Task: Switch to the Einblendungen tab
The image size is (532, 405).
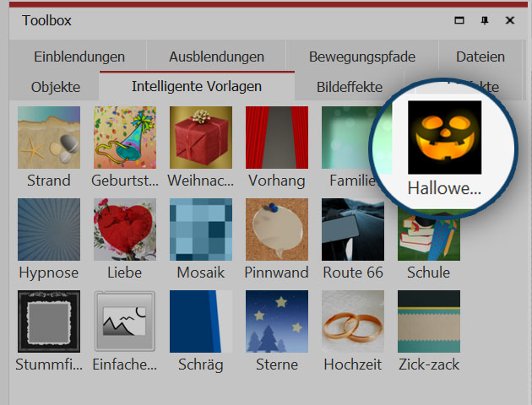Action: coord(79,57)
